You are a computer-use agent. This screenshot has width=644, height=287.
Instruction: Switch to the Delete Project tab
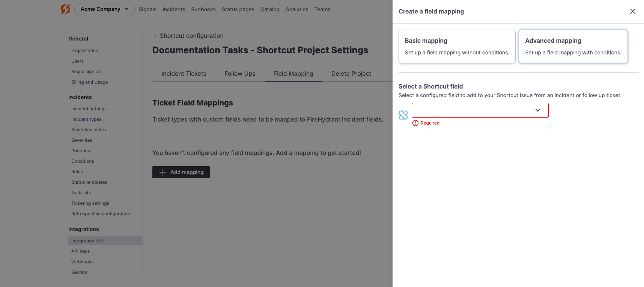click(351, 74)
